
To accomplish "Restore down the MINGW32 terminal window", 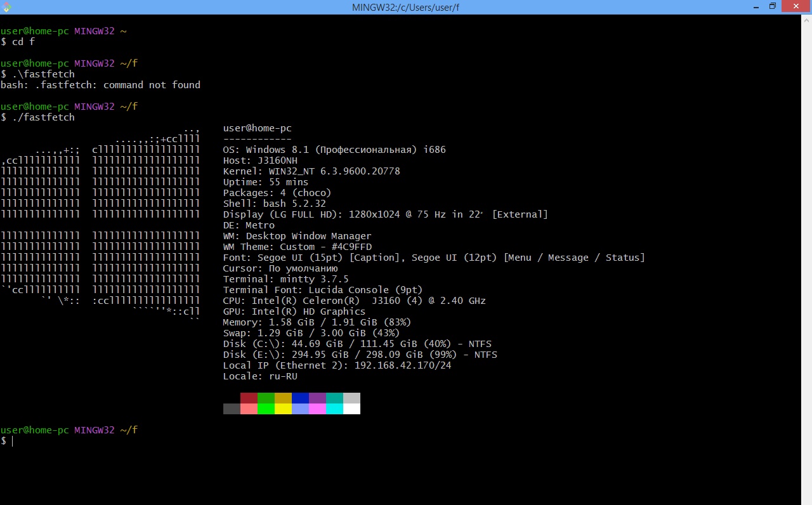I will pos(772,6).
